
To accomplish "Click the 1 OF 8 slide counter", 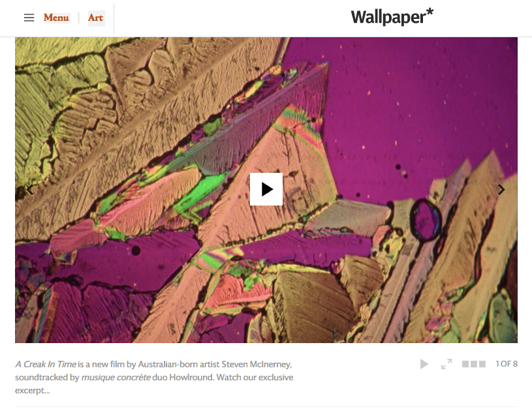I will point(507,364).
